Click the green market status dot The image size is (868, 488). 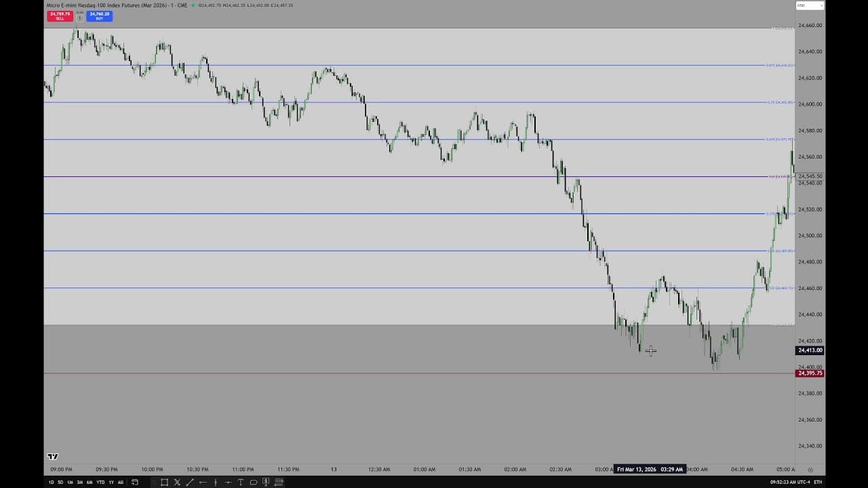coord(193,5)
